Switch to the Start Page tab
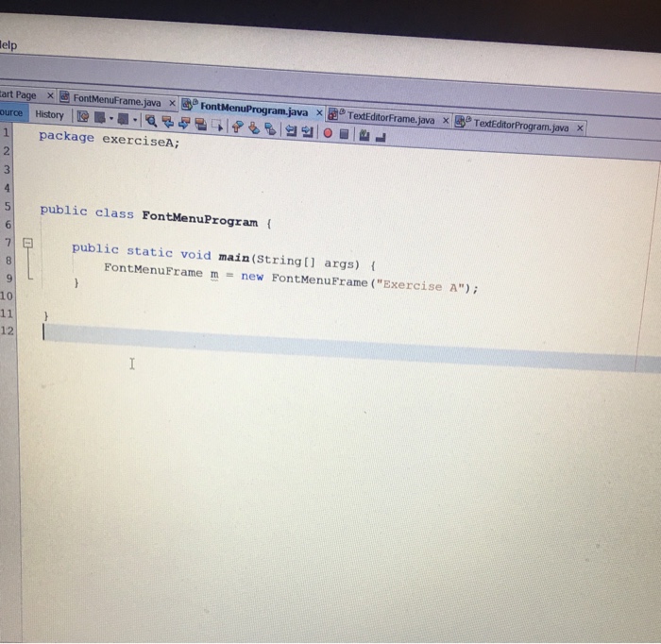Screen dimensions: 661x644 (18, 94)
